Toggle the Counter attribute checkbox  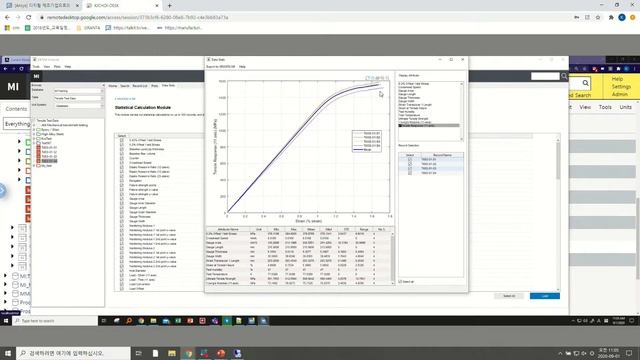pos(121,158)
